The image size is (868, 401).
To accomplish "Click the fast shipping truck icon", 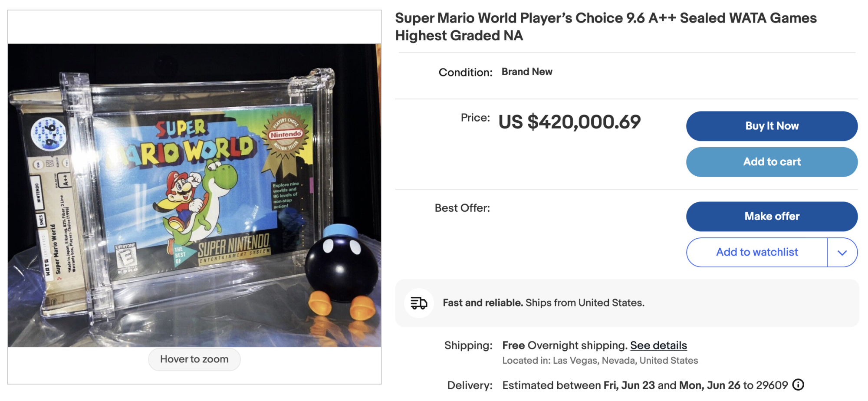I will point(419,303).
